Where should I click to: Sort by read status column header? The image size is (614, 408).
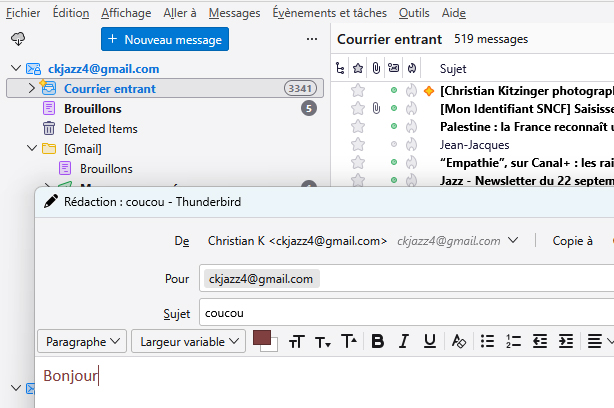click(x=394, y=69)
